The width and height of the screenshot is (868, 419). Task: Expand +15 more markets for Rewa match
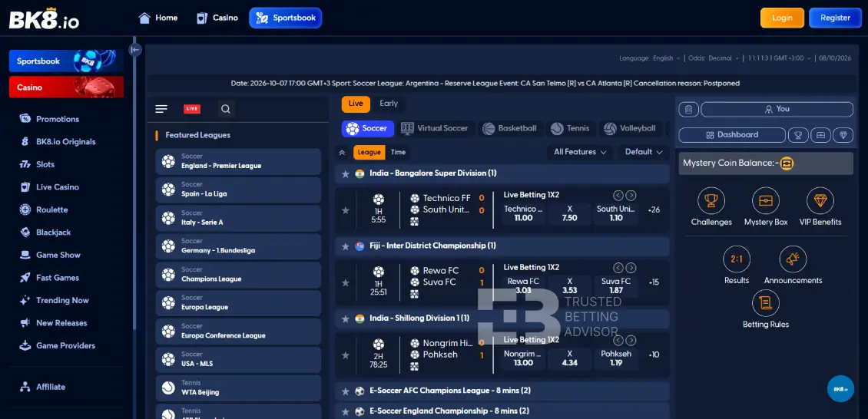(653, 282)
